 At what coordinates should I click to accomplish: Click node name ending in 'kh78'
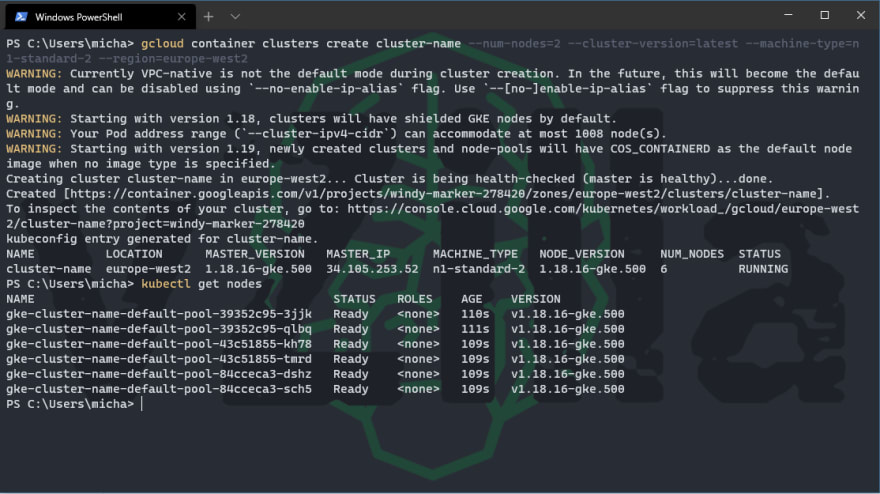tap(159, 344)
